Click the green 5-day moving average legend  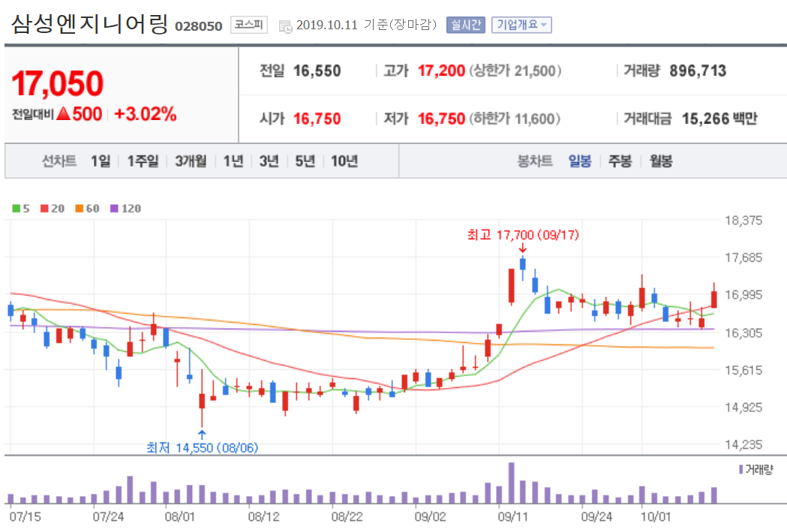tap(21, 209)
